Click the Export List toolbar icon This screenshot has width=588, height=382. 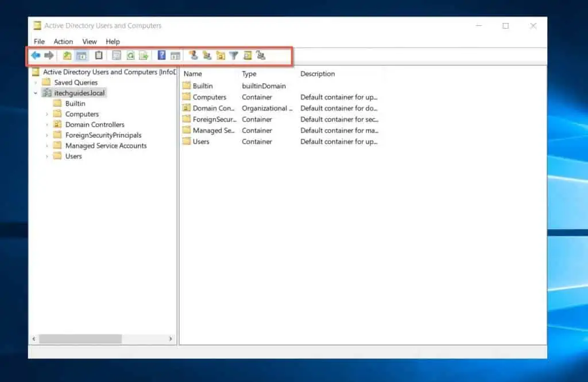pyautogui.click(x=144, y=56)
